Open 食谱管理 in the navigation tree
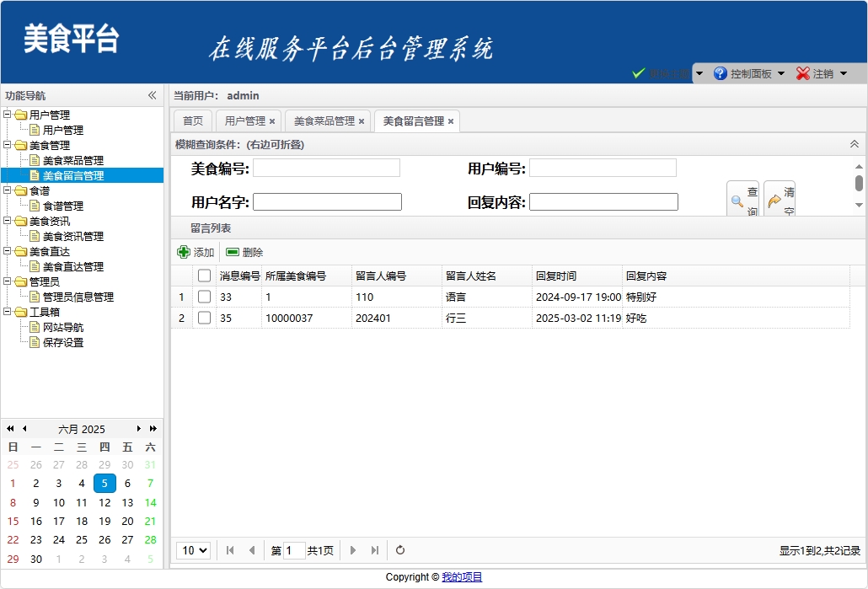Viewport: 868px width, 589px height. tap(63, 206)
